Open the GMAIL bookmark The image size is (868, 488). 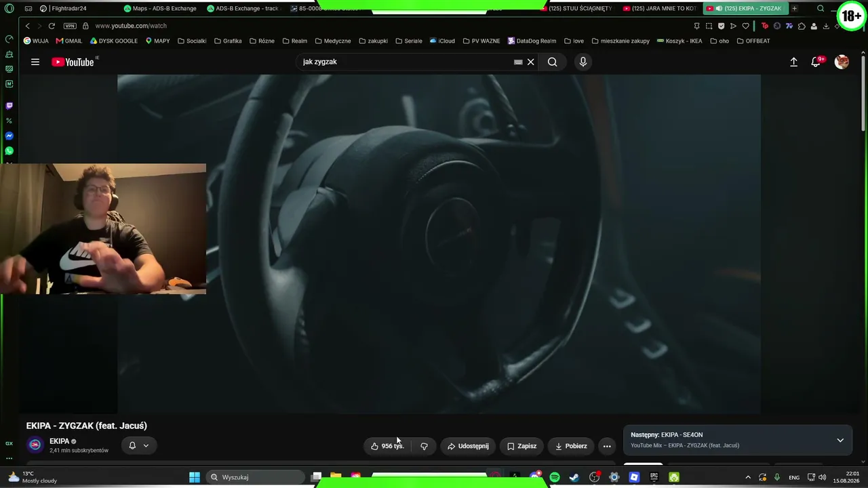[69, 41]
